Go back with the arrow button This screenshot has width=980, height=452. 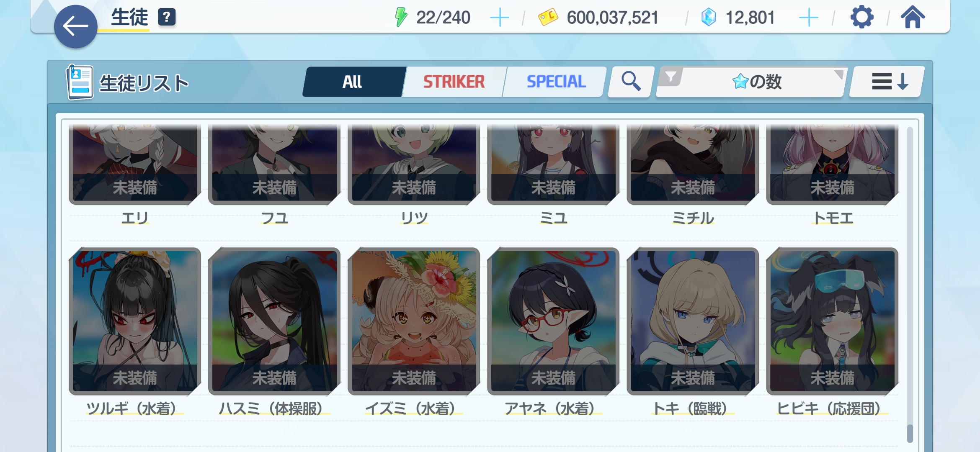point(76,26)
